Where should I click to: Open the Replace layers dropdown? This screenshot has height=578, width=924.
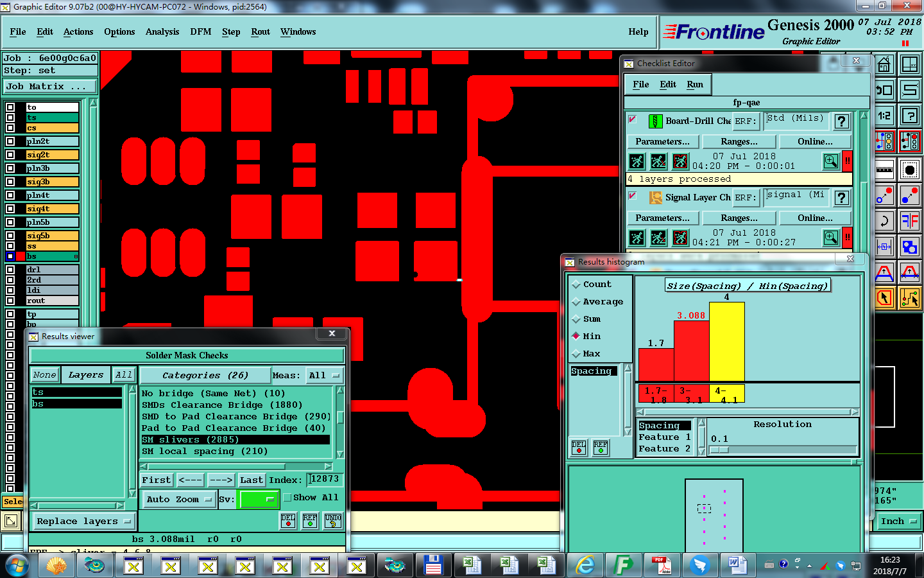tap(83, 521)
